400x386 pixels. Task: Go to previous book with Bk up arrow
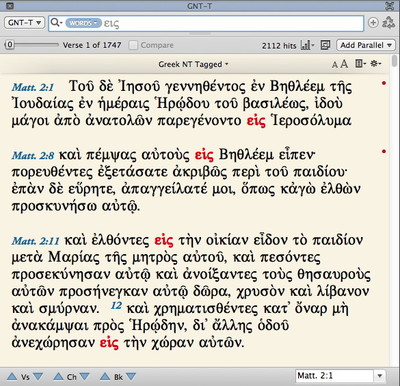click(x=105, y=376)
